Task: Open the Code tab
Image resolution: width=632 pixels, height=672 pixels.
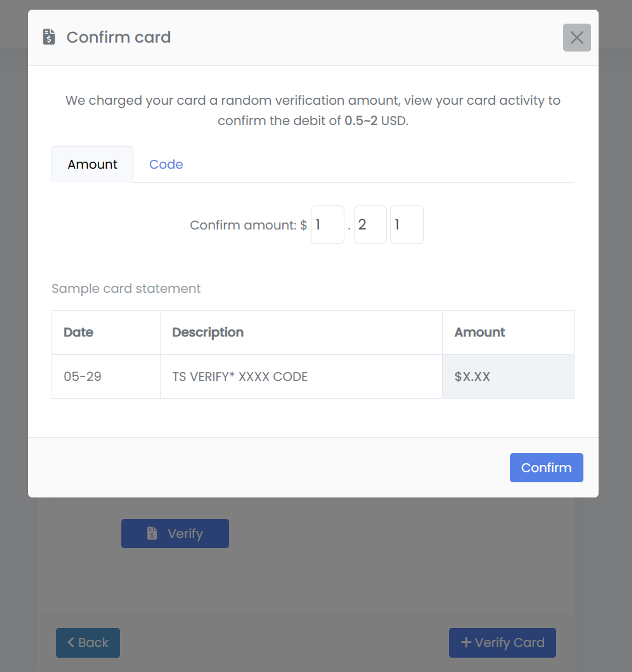Action: (166, 164)
